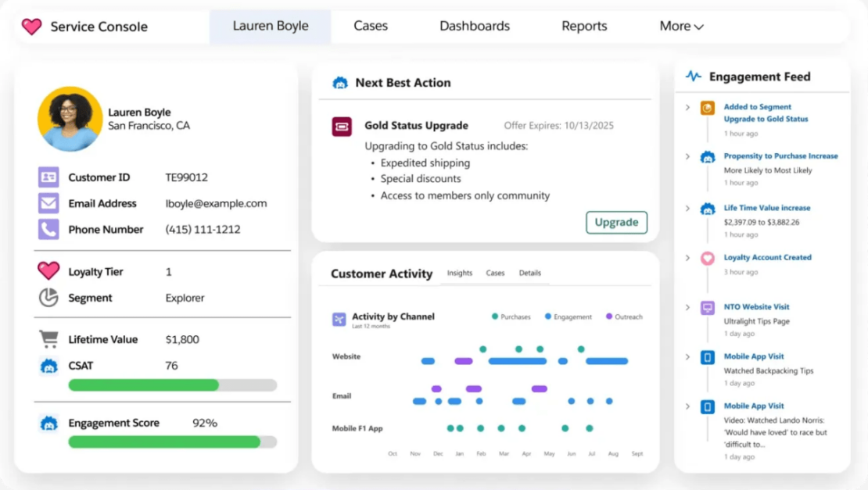868x490 pixels.
Task: Open the More navigation dropdown
Action: click(x=680, y=26)
